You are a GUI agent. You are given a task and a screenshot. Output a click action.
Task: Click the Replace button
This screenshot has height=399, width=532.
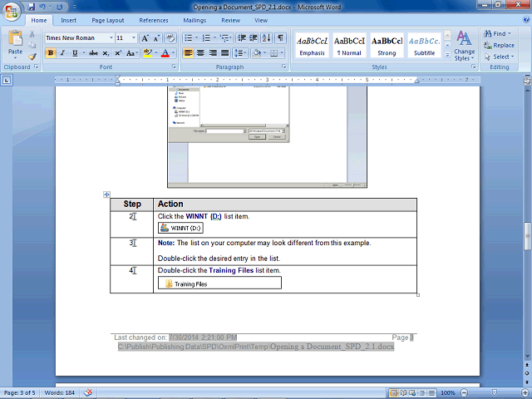tap(499, 45)
